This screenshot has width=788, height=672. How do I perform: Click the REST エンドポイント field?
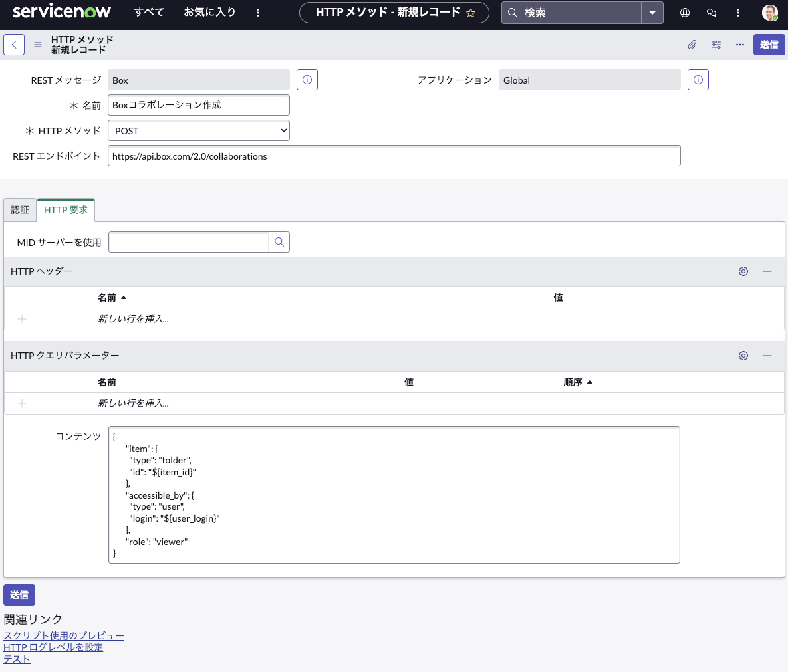pos(394,156)
